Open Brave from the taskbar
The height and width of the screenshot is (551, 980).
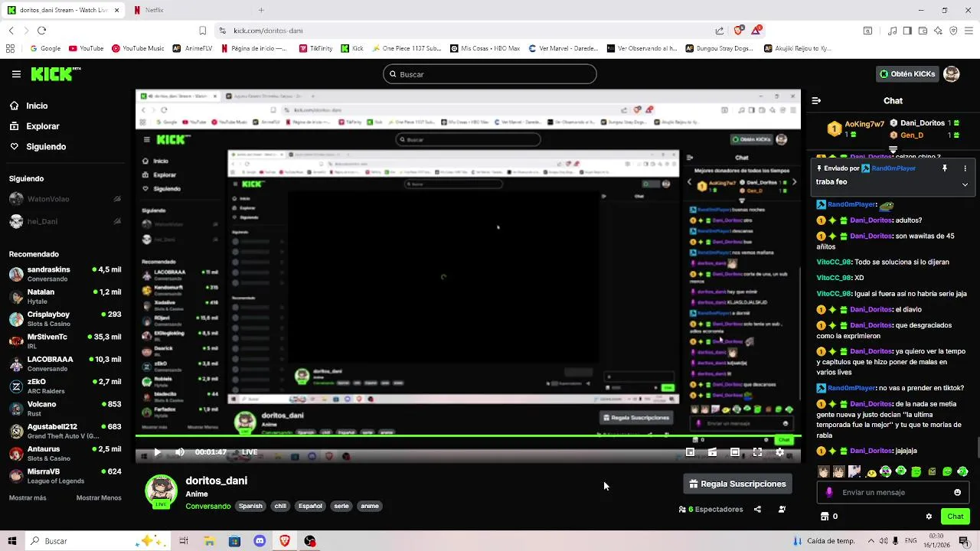pos(285,541)
